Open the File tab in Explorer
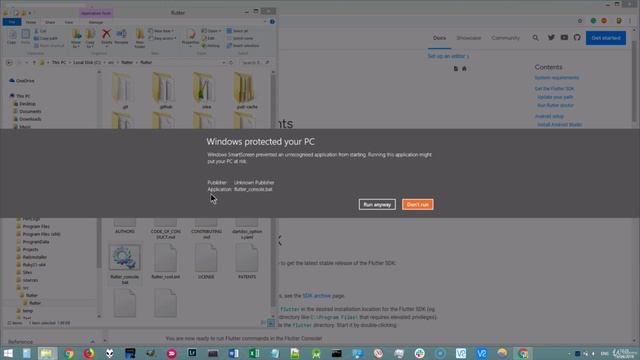Screen dimensions: 640x360 pos(12,22)
